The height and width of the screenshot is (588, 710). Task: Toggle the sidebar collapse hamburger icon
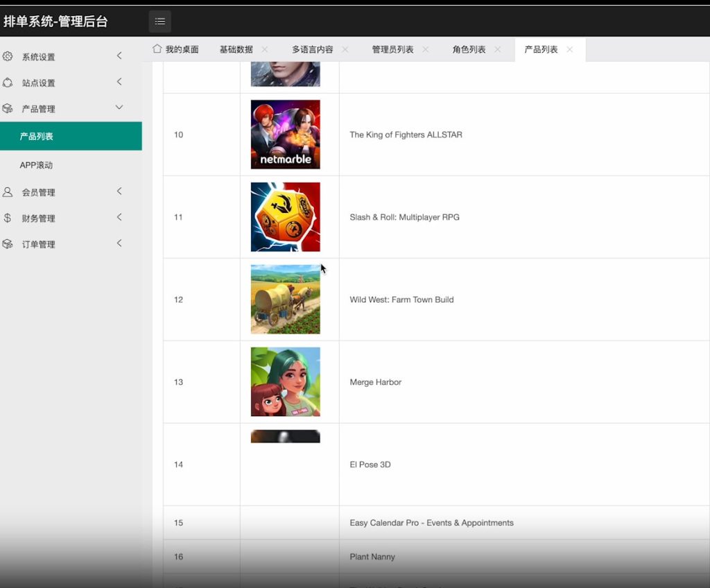click(160, 21)
